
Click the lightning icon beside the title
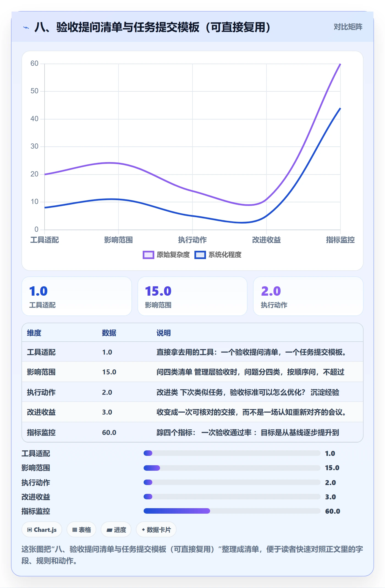coord(26,28)
